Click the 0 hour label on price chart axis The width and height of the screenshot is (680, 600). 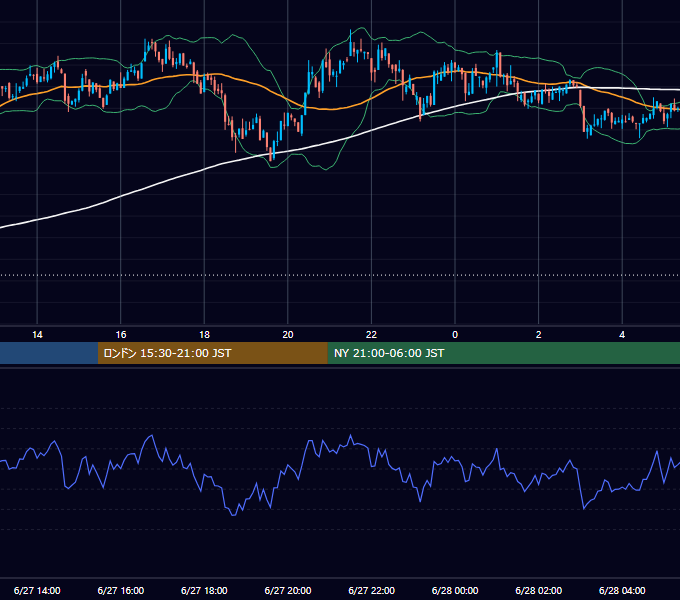point(455,335)
